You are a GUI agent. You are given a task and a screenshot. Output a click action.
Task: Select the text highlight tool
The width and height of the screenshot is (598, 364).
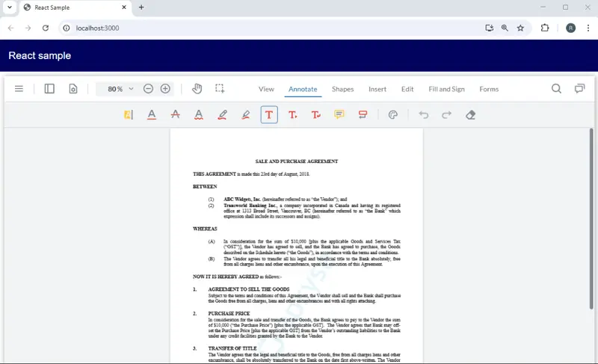point(128,114)
